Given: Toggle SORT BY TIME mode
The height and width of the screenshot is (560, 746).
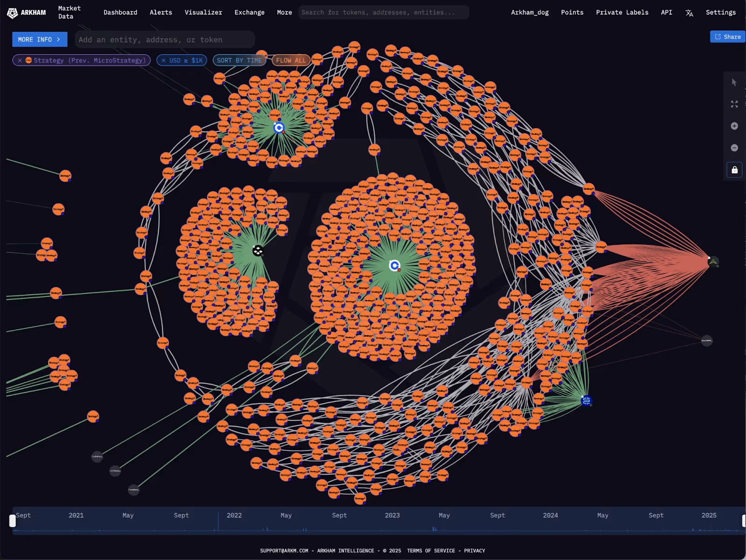Looking at the screenshot, I should tap(239, 60).
